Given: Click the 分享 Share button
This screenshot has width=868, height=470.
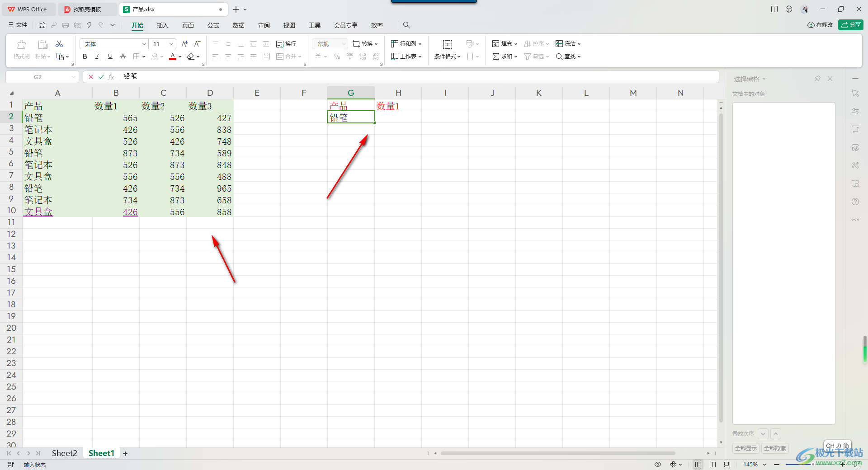Looking at the screenshot, I should 851,25.
